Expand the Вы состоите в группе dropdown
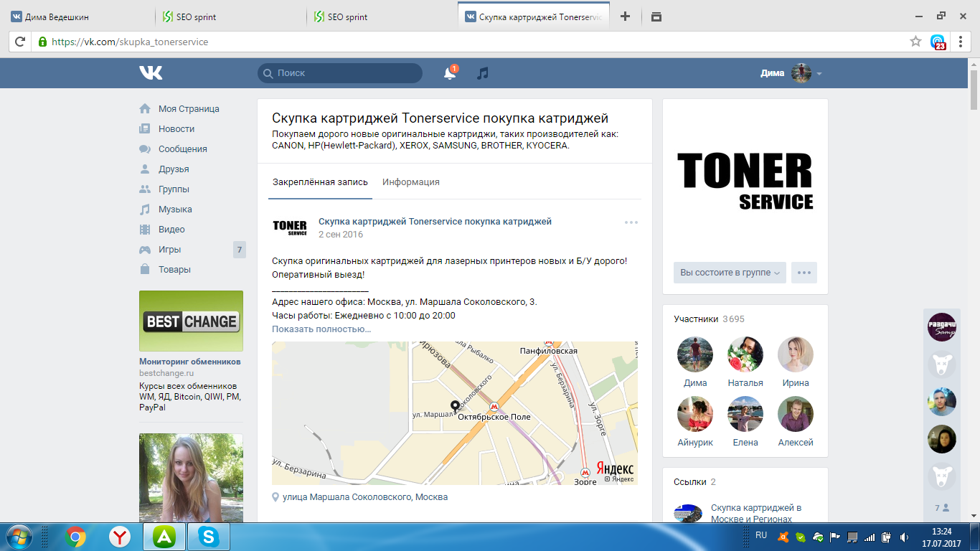980x551 pixels. [729, 273]
